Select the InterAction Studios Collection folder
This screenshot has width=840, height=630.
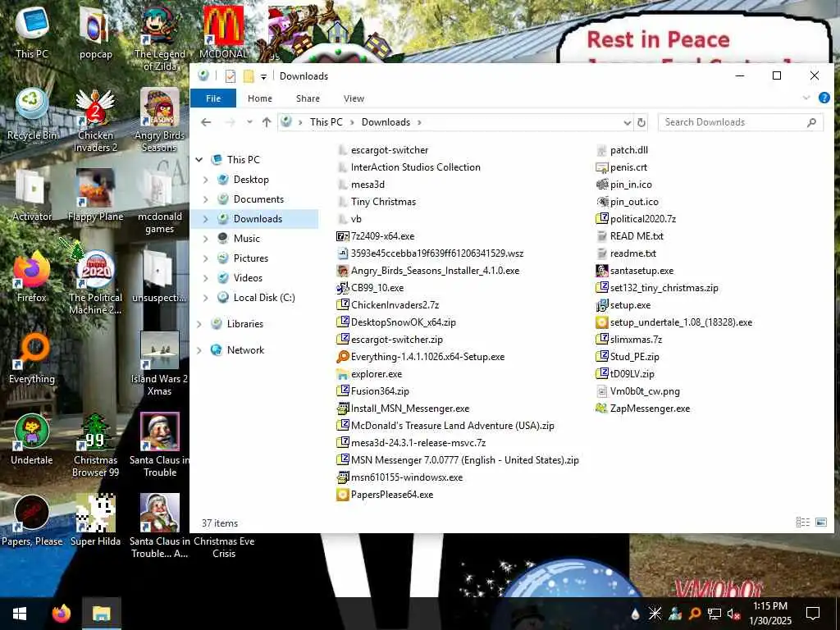409,167
